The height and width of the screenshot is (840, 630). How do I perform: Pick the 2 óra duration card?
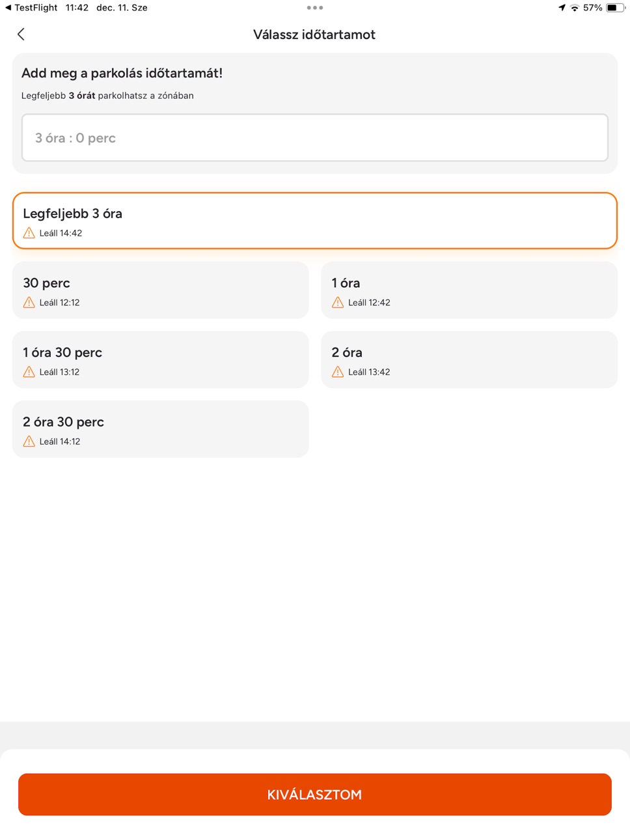(x=469, y=359)
